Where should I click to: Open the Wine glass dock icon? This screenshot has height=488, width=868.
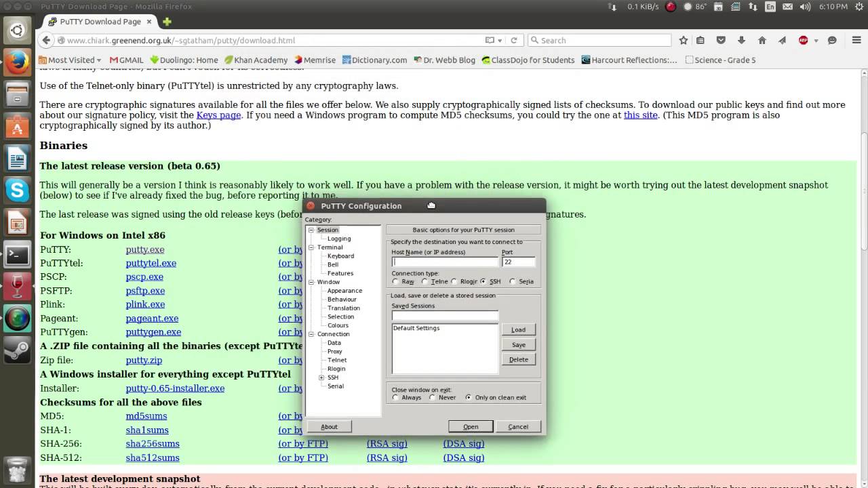(17, 287)
